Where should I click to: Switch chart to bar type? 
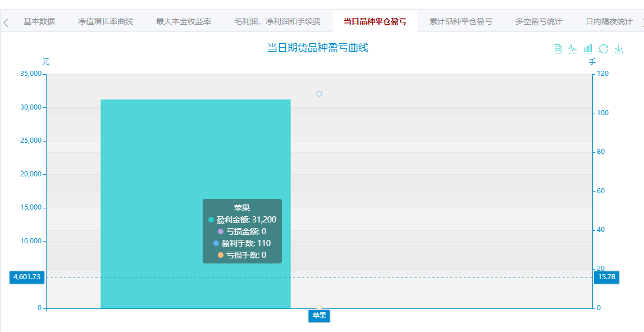588,49
